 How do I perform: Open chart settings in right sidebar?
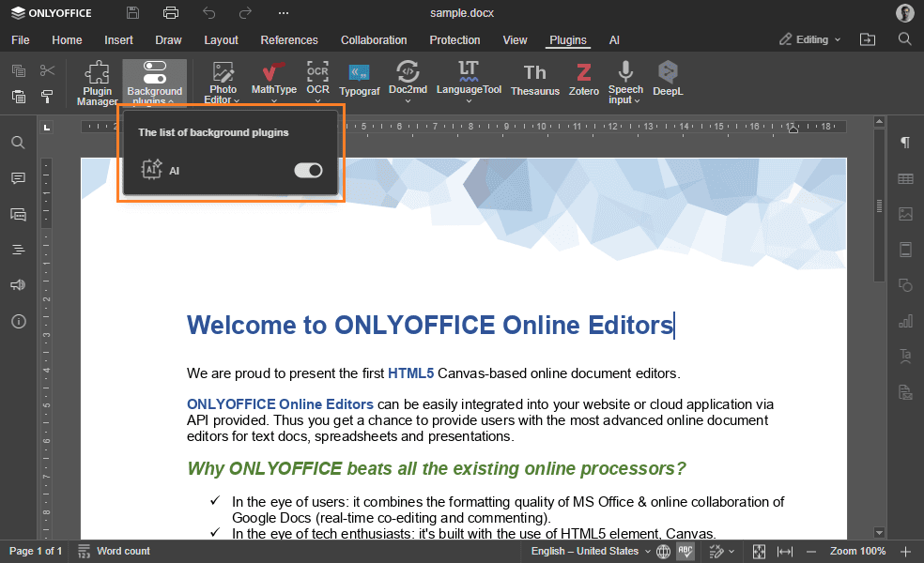click(905, 321)
